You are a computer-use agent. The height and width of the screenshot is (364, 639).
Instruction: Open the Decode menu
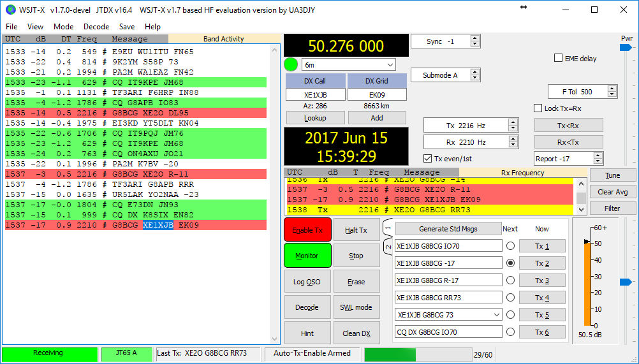tap(96, 27)
